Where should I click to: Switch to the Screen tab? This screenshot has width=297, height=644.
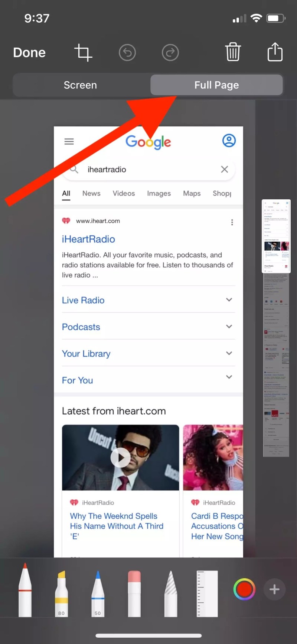81,85
